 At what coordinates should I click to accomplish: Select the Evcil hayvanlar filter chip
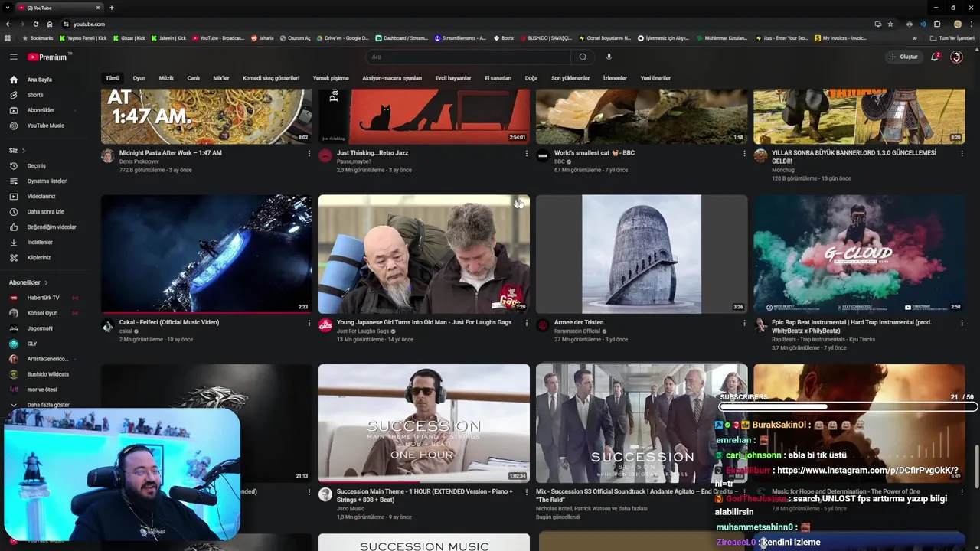pyautogui.click(x=453, y=78)
